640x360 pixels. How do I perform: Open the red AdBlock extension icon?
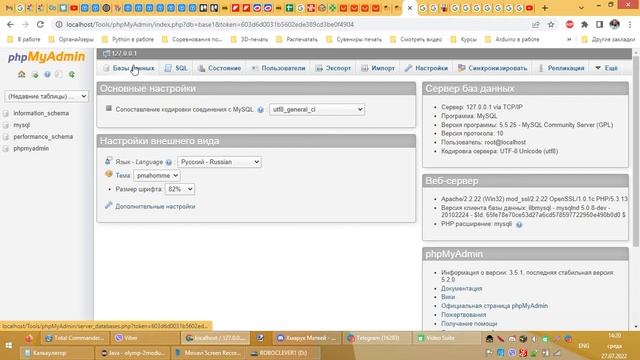[570, 24]
